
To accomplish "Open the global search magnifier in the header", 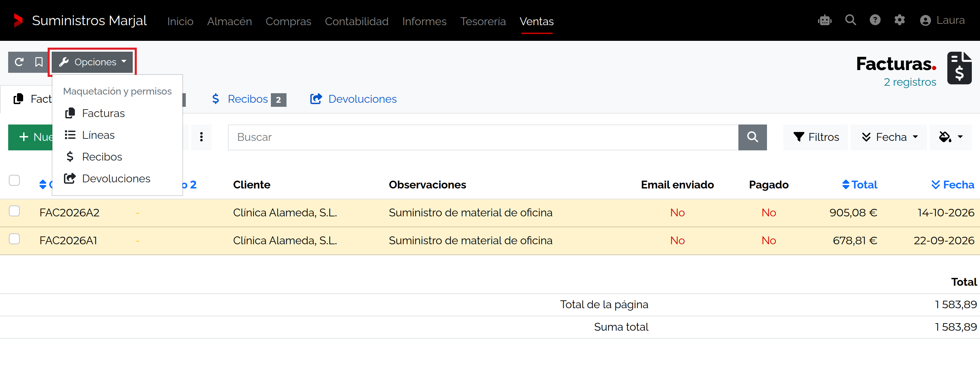I will coord(851,20).
